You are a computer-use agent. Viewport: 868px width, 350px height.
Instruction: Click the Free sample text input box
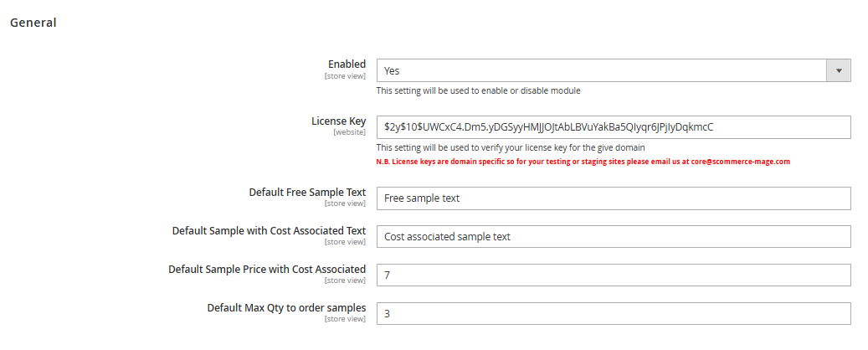click(613, 198)
